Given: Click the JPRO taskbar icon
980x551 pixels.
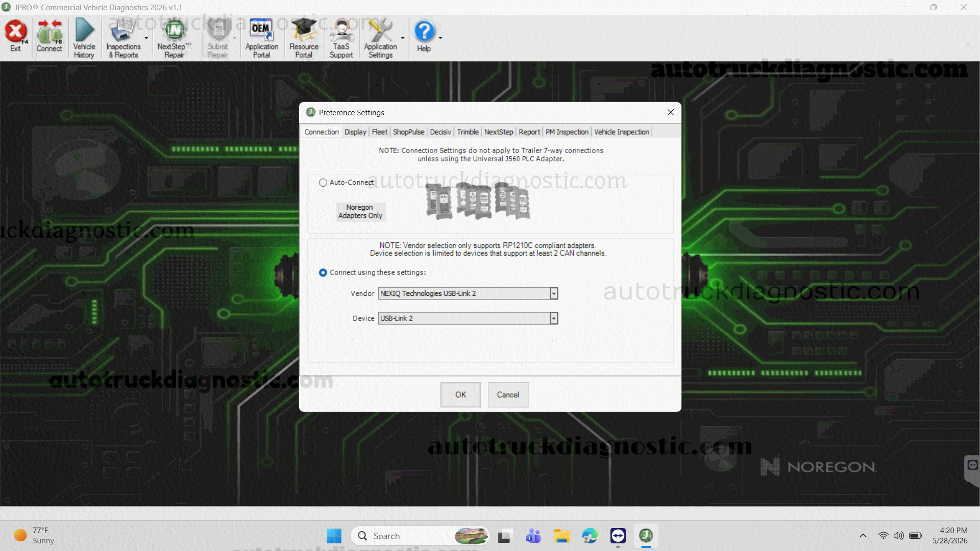Looking at the screenshot, I should click(646, 536).
